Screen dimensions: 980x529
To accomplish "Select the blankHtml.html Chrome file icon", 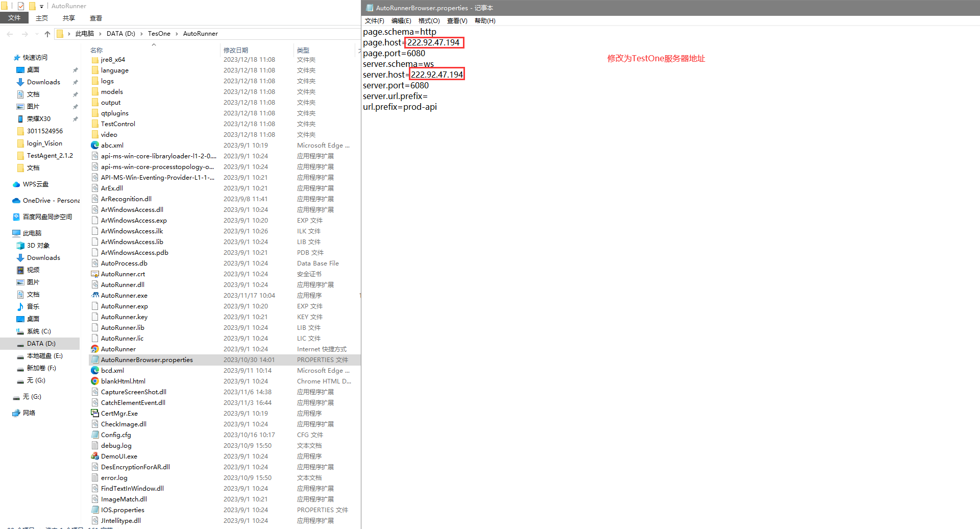I will (x=95, y=381).
